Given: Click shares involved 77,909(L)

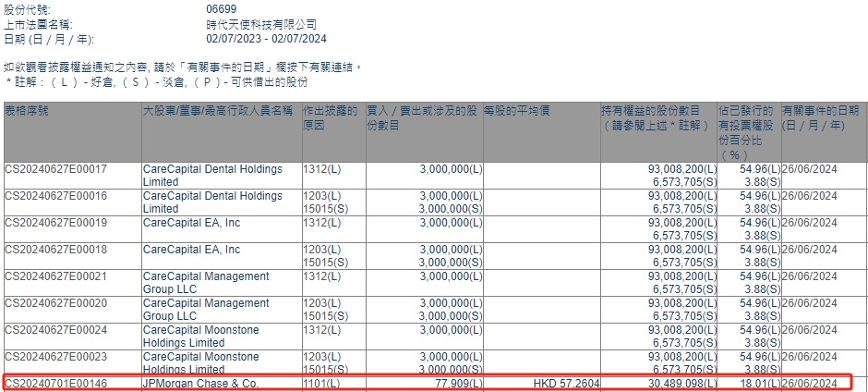Looking at the screenshot, I should (x=458, y=383).
